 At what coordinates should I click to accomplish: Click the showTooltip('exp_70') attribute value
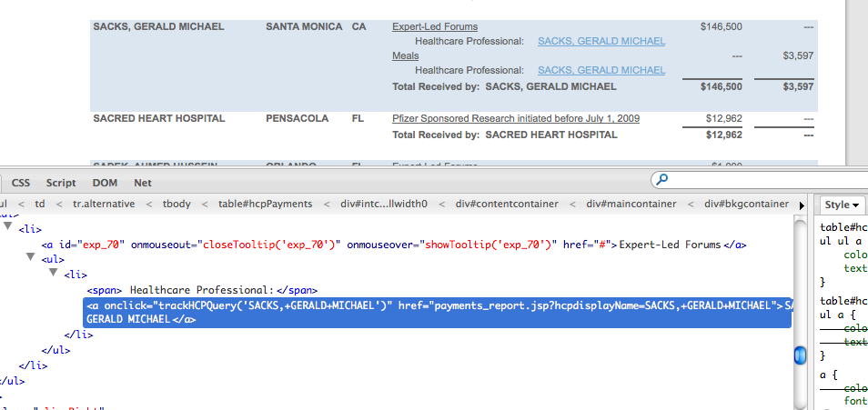[x=489, y=245]
